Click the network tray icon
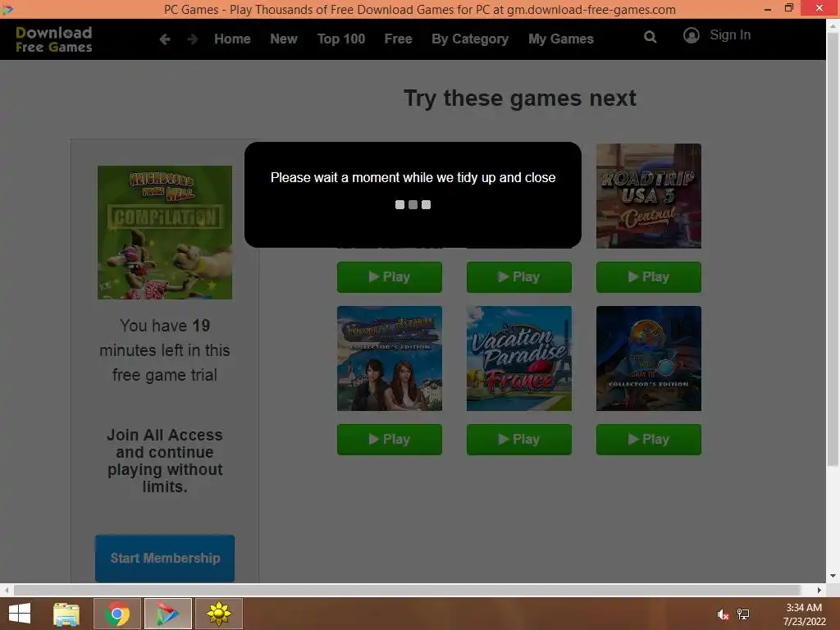 click(743, 614)
